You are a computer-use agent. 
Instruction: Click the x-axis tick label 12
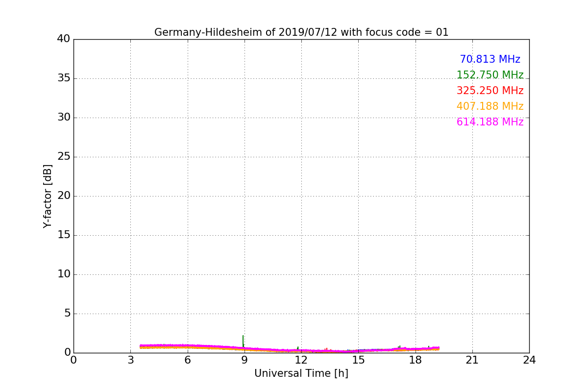[301, 360]
